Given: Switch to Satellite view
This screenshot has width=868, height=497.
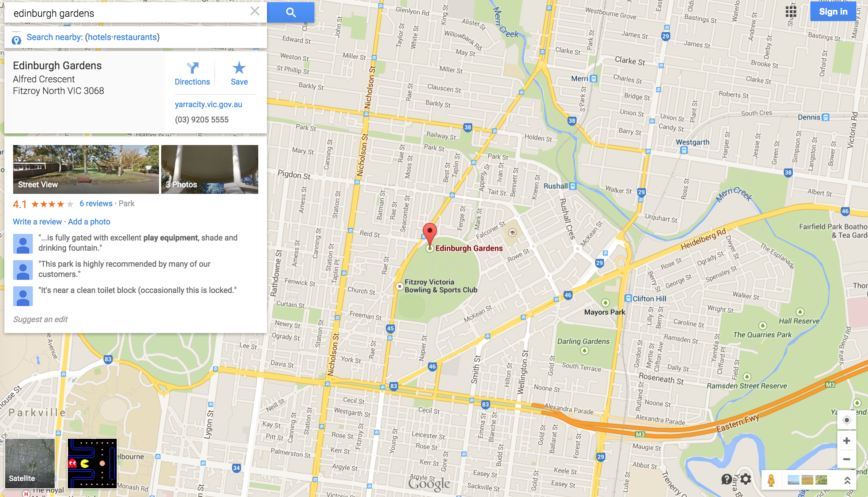Looking at the screenshot, I should click(30, 463).
